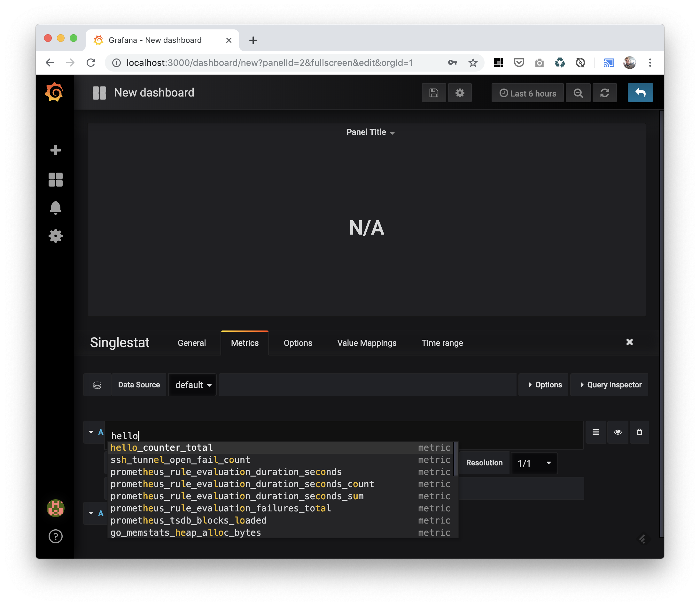This screenshot has width=700, height=606.
Task: Open the Panel Title dropdown menu
Action: coord(371,132)
